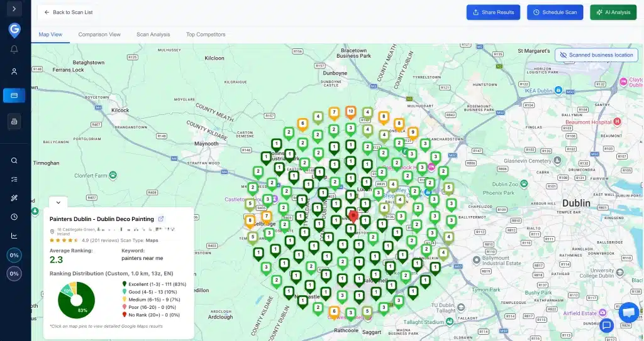Open notifications bell in the sidebar
Screen dimensions: 644x341
point(14,49)
